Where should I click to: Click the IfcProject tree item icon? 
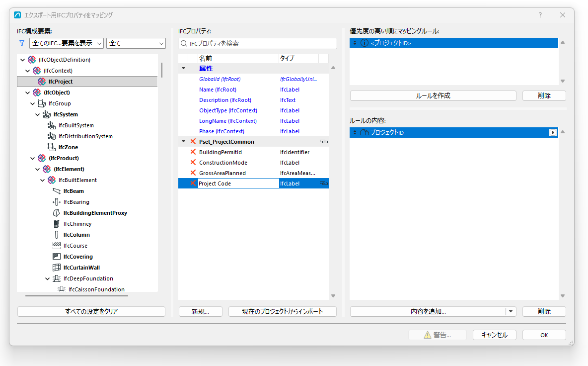(42, 82)
